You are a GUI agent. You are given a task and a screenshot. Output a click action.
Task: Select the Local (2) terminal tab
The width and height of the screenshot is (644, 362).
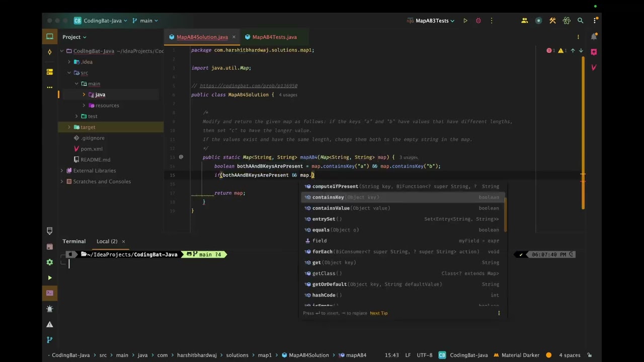click(x=107, y=241)
